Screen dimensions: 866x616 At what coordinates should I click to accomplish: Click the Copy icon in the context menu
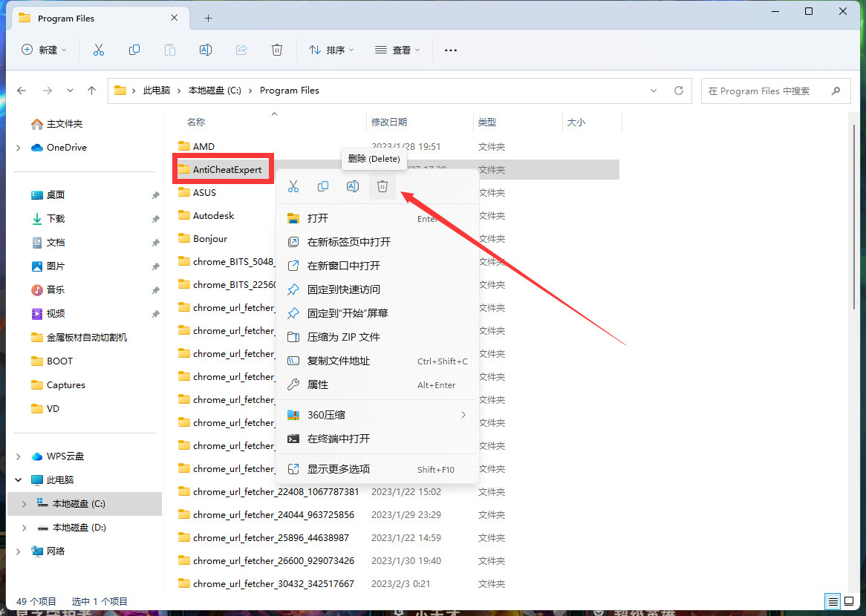coord(323,186)
